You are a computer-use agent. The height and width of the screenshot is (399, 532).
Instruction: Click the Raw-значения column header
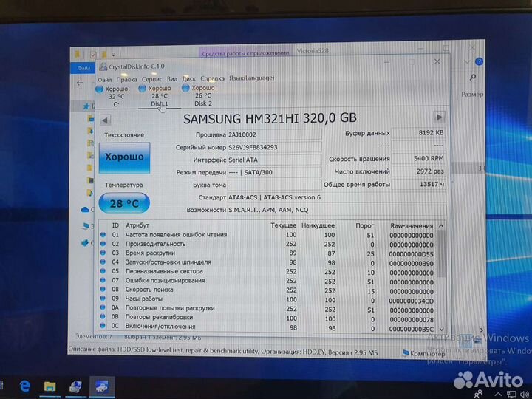pos(412,226)
